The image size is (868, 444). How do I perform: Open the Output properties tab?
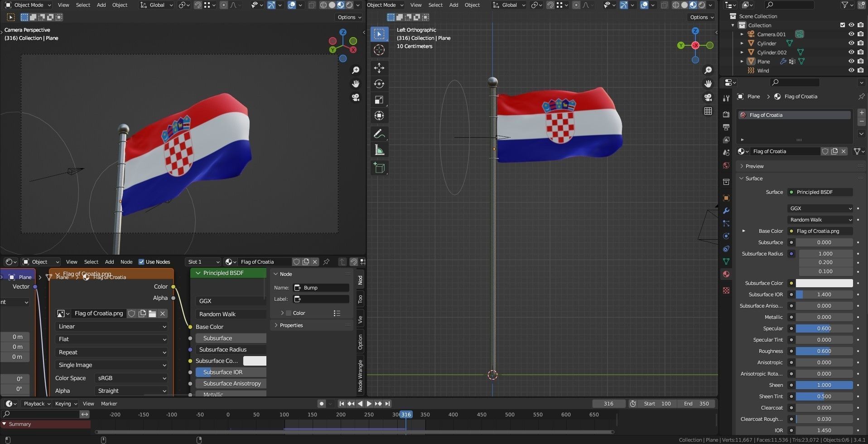[x=726, y=127]
